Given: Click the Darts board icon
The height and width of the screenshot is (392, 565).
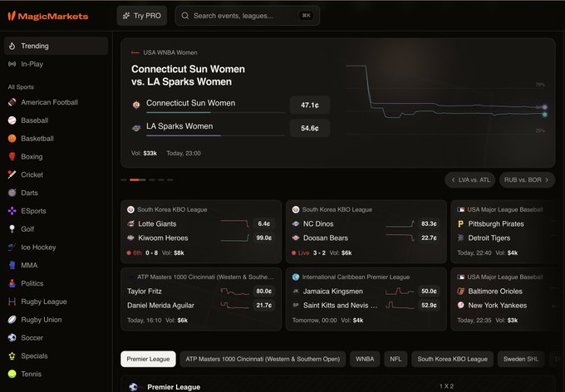Looking at the screenshot, I should click(12, 193).
